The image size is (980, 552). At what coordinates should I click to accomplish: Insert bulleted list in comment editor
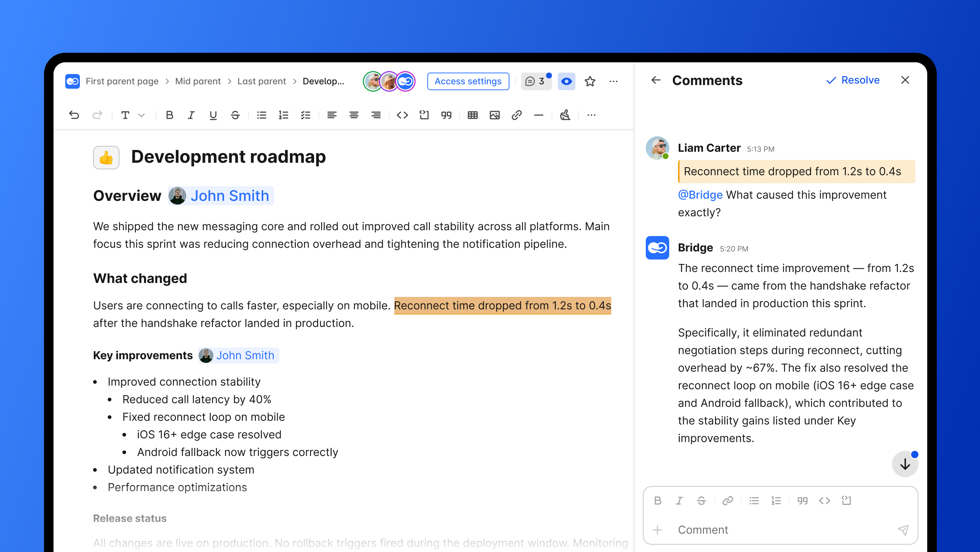click(754, 500)
